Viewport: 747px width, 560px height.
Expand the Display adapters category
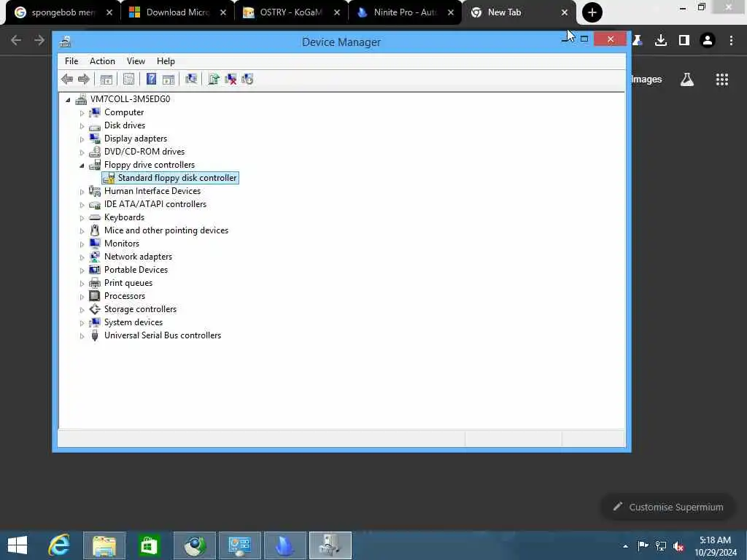pyautogui.click(x=82, y=139)
